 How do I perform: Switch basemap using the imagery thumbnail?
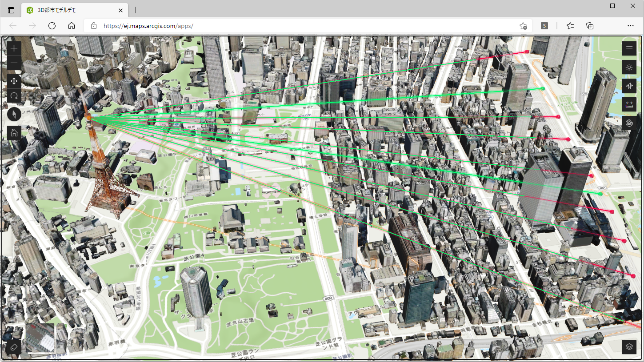40,338
